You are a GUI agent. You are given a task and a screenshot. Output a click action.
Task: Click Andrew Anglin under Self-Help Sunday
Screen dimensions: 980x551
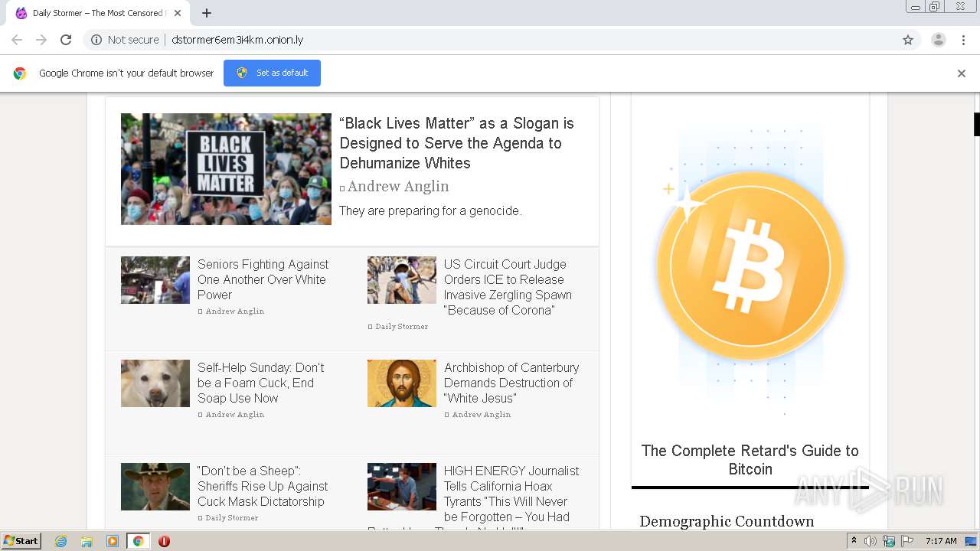[x=234, y=415]
